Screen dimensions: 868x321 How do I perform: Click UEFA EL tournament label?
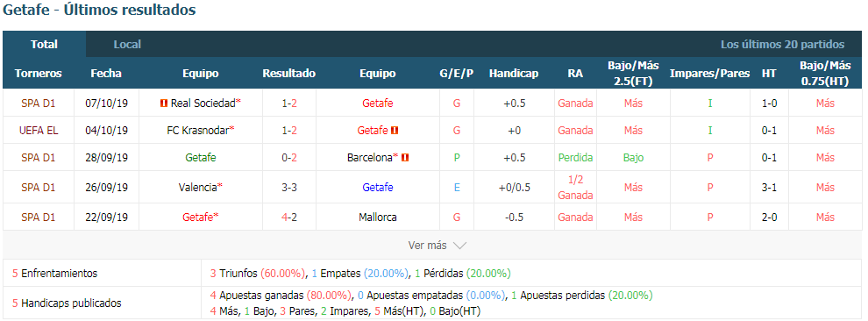point(39,131)
